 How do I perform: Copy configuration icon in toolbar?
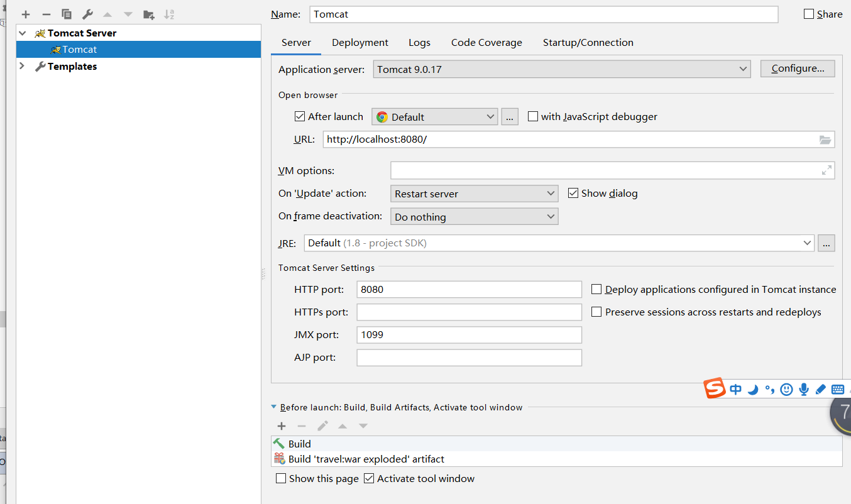(67, 14)
